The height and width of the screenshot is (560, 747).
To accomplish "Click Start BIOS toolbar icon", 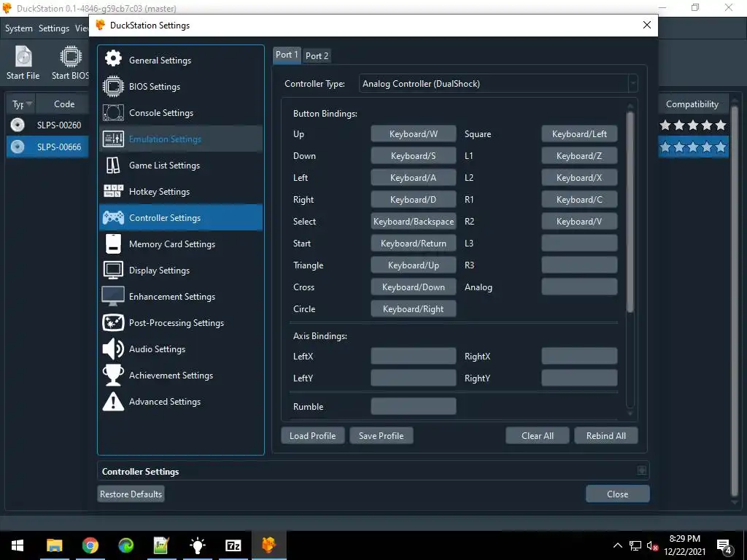I will (x=71, y=57).
